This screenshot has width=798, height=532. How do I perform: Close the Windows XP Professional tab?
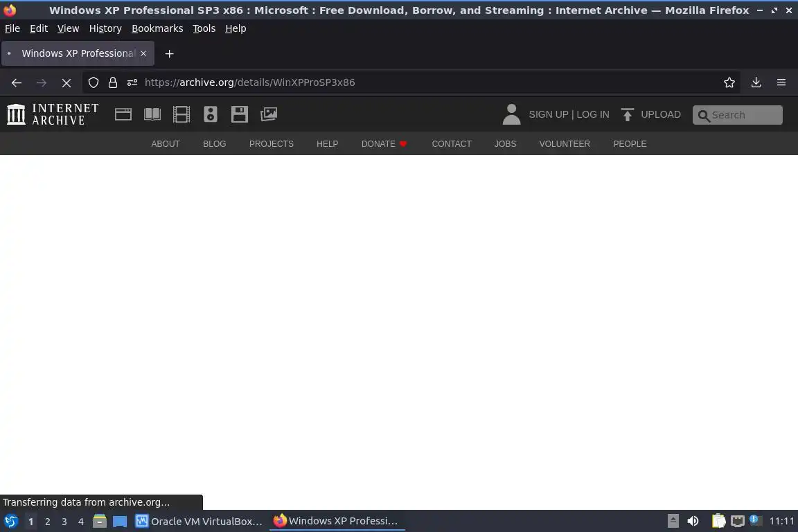(143, 53)
